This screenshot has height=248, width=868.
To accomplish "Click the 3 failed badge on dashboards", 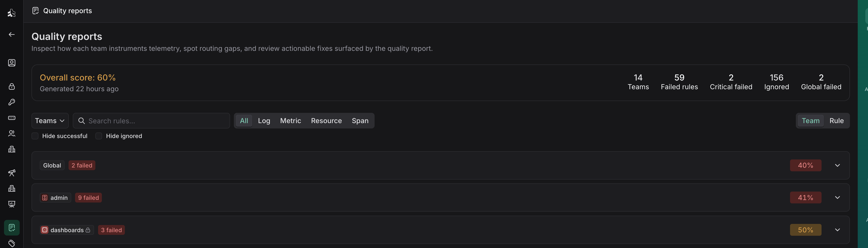I will [111, 230].
